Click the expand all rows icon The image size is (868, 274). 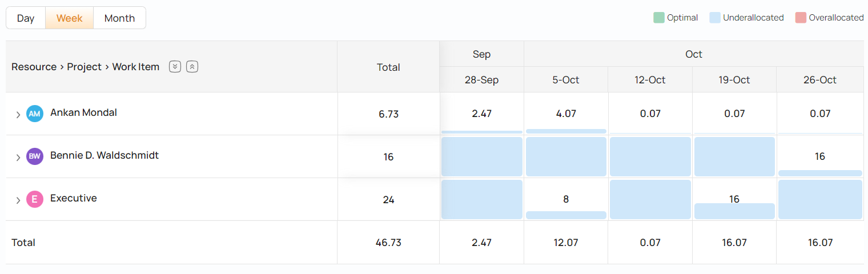click(175, 67)
